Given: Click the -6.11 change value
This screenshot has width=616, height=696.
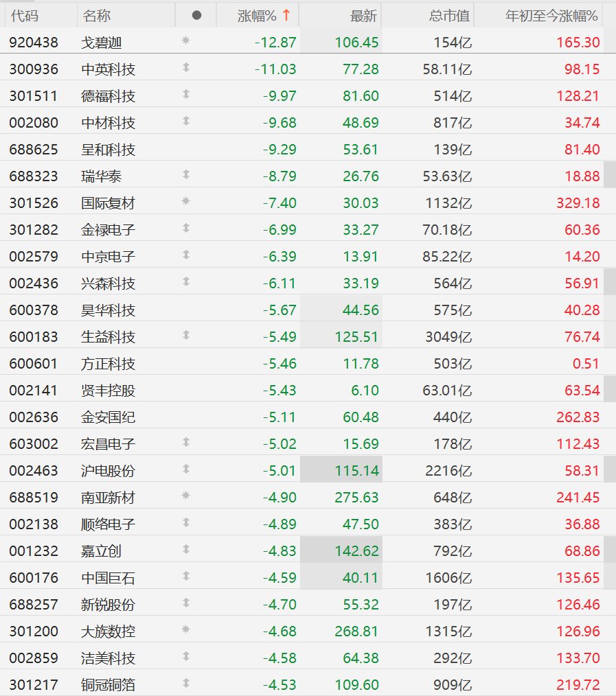Looking at the screenshot, I should 280,283.
